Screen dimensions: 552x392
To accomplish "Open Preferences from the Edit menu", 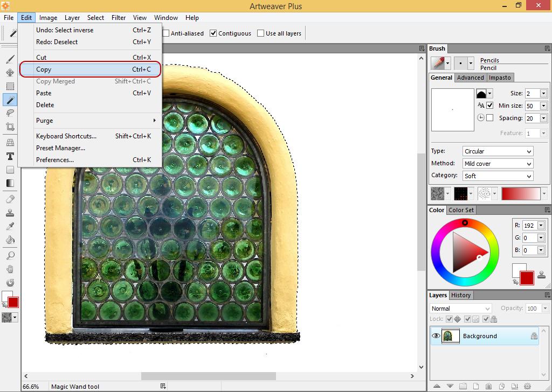I will (55, 160).
